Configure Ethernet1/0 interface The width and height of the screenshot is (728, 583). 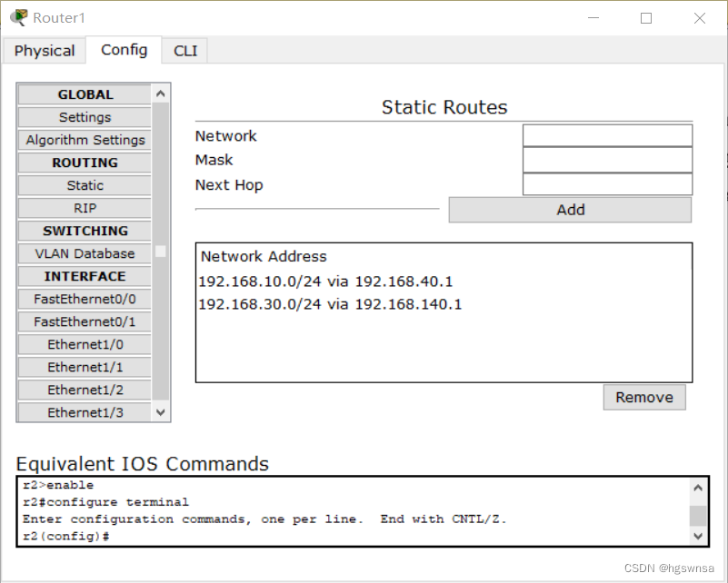tap(85, 344)
